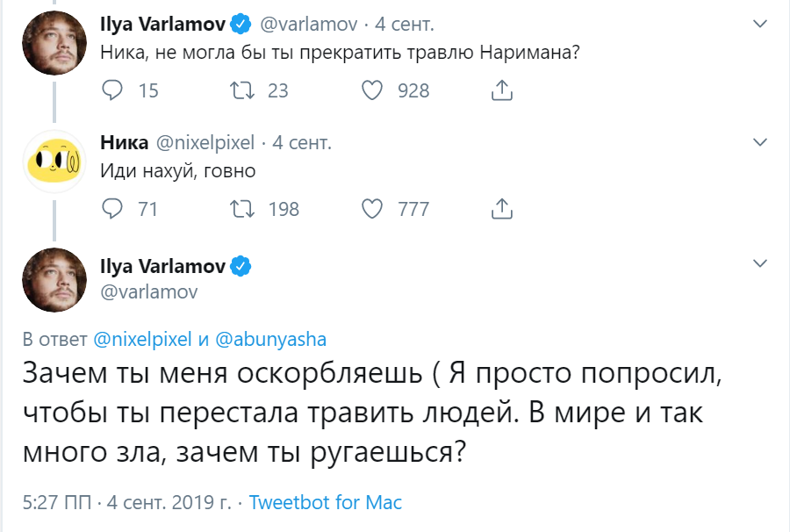Viewport: 790px width, 532px height.
Task: Reply to Ника's tweet with 71 replies
Action: 111,209
